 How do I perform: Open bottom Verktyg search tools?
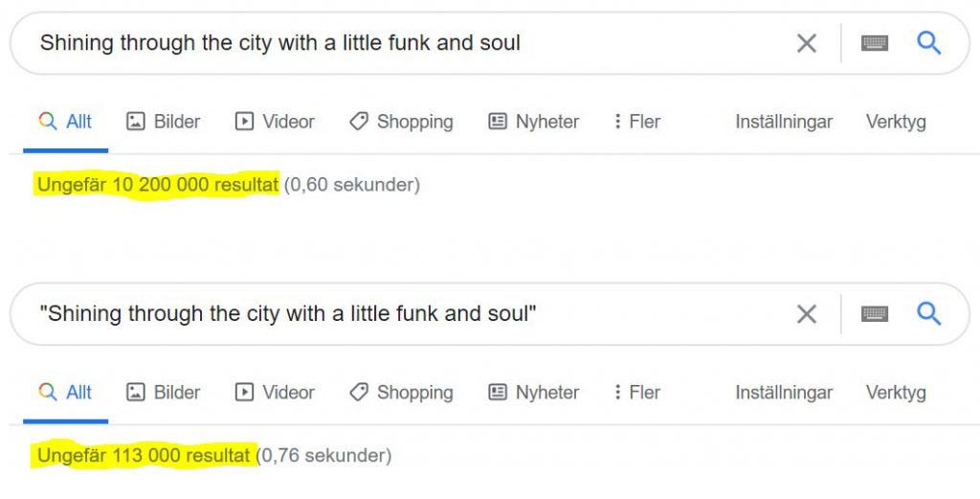pyautogui.click(x=896, y=393)
